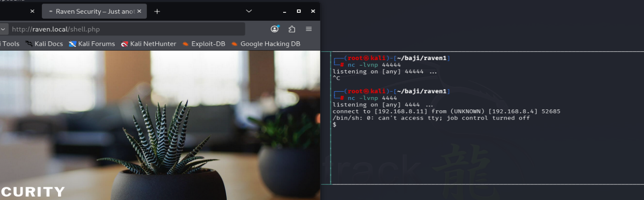Image resolution: width=644 pixels, height=200 pixels.
Task: Close the Firefox window
Action: tap(313, 11)
